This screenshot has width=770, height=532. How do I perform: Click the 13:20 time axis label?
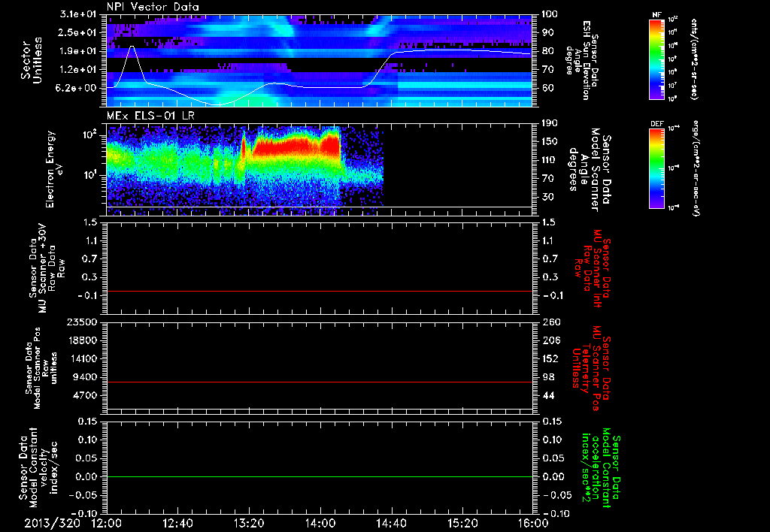[x=250, y=522]
